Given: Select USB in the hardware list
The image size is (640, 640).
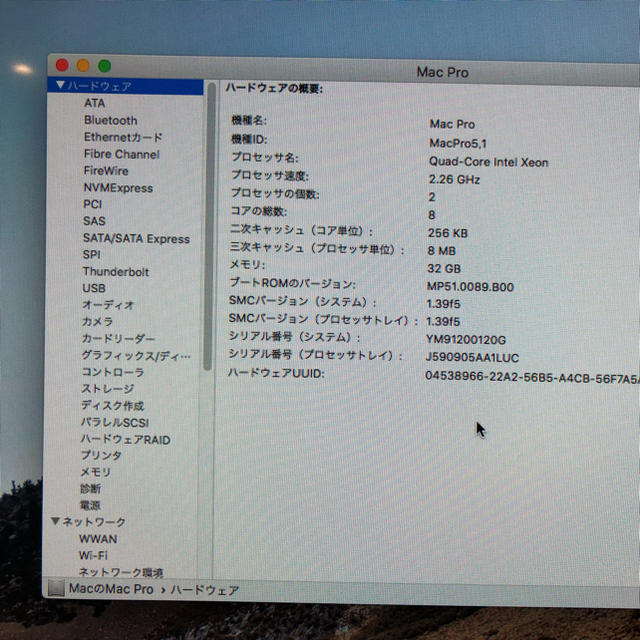Looking at the screenshot, I should point(94,288).
